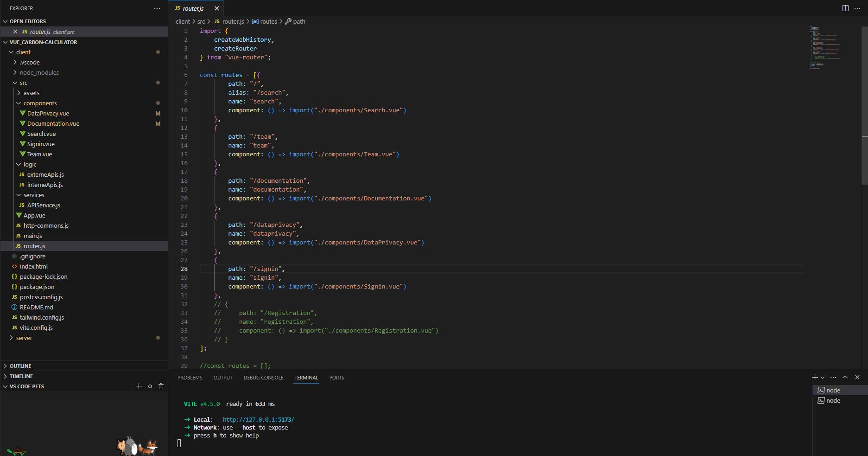Open APIService.js file

[x=44, y=205]
